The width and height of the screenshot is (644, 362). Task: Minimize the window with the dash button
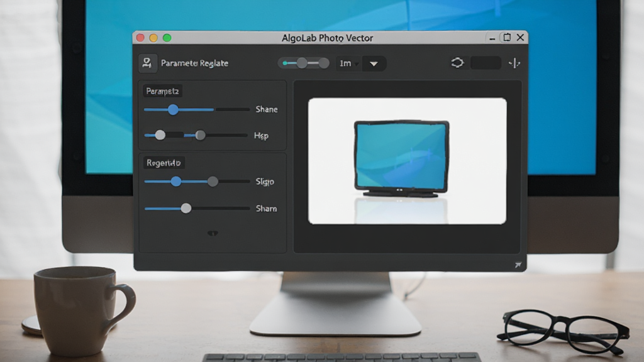[x=492, y=38]
